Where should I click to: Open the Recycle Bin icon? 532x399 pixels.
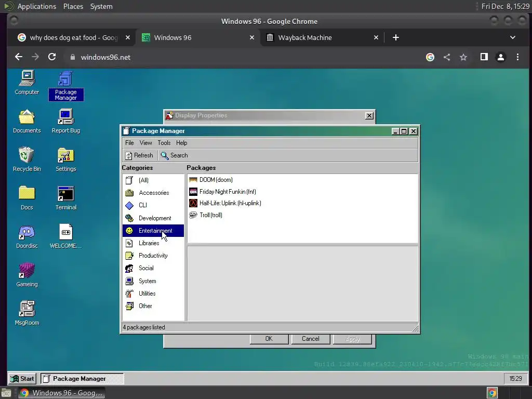click(27, 160)
